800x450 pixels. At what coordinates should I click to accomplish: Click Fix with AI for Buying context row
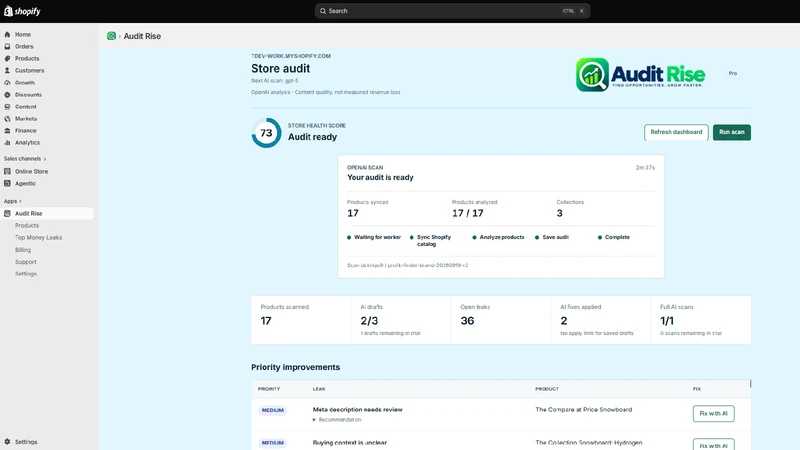(713, 444)
